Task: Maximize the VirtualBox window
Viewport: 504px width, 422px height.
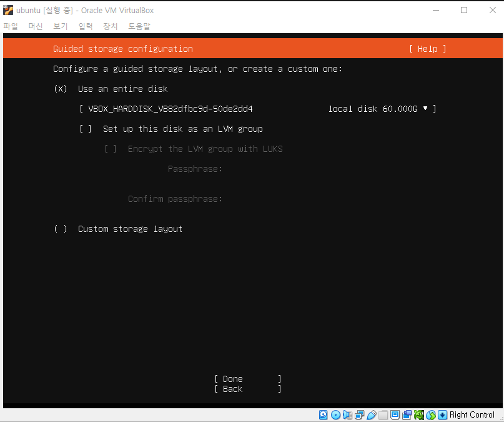Action: (x=464, y=10)
